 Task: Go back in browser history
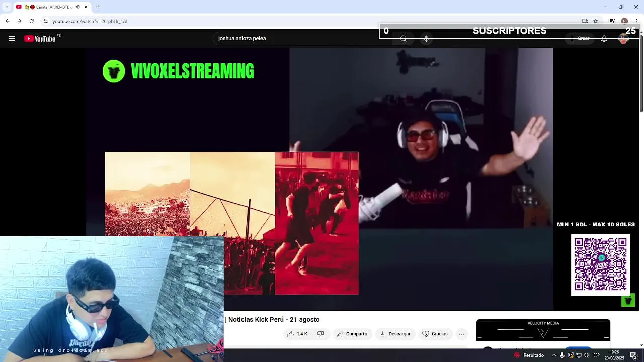pyautogui.click(x=7, y=21)
